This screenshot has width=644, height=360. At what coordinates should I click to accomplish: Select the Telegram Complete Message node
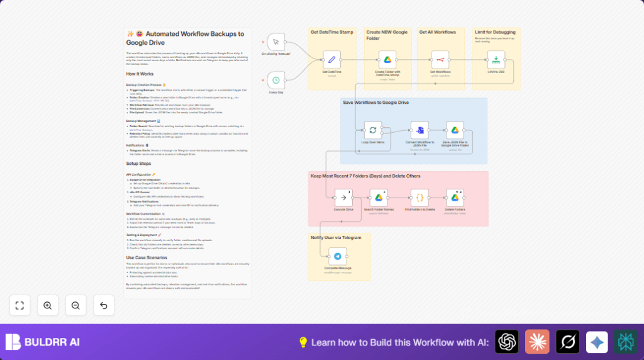pos(338,256)
